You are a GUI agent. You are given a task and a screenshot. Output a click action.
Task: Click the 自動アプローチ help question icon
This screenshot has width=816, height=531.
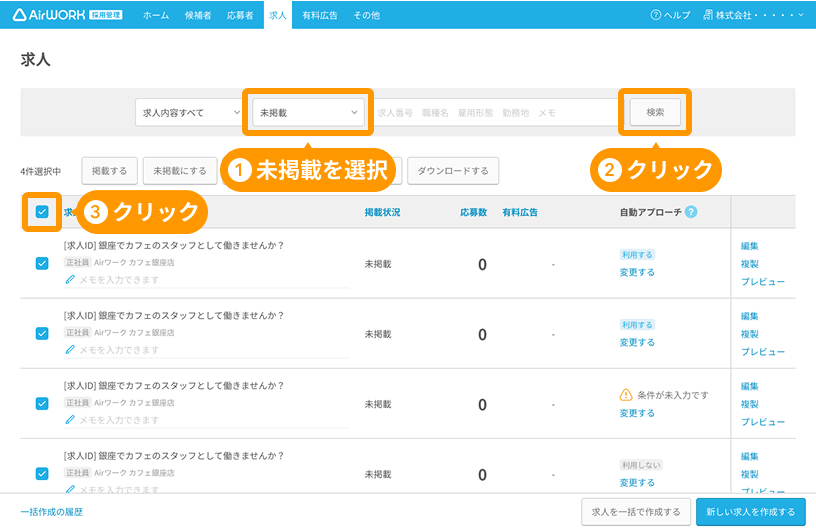point(691,212)
